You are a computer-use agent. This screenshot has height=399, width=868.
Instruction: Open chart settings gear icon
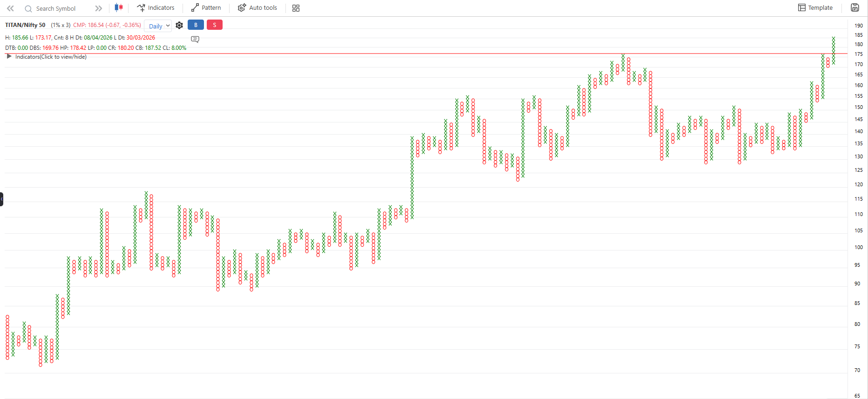(179, 26)
